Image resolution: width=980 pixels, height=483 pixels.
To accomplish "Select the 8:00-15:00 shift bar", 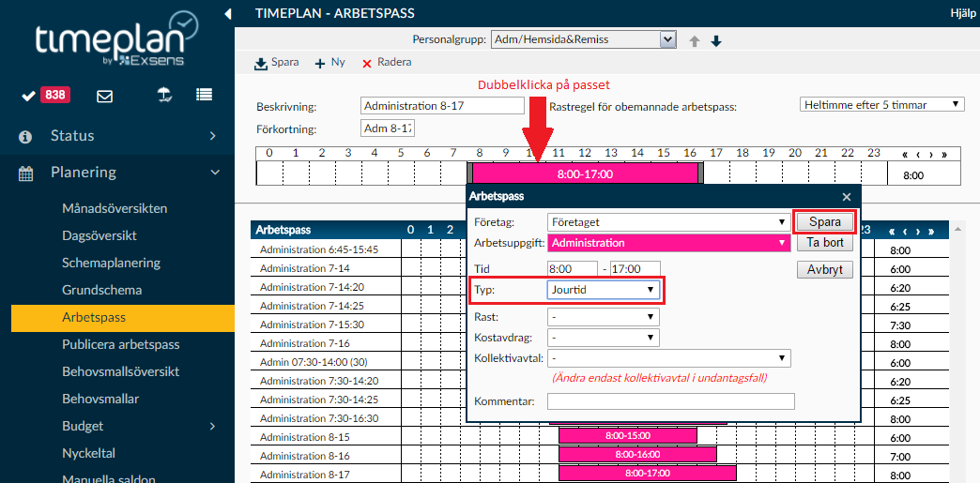I will [x=627, y=435].
